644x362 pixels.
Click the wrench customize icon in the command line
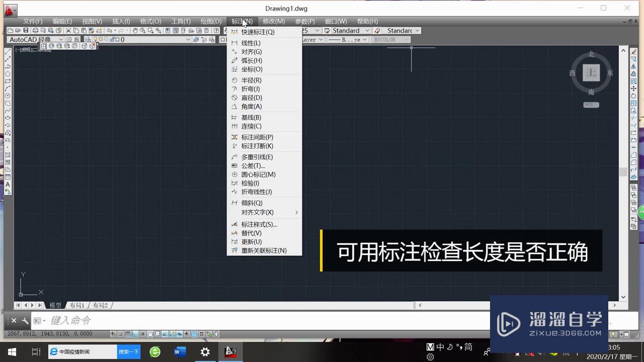pyautogui.click(x=25, y=320)
